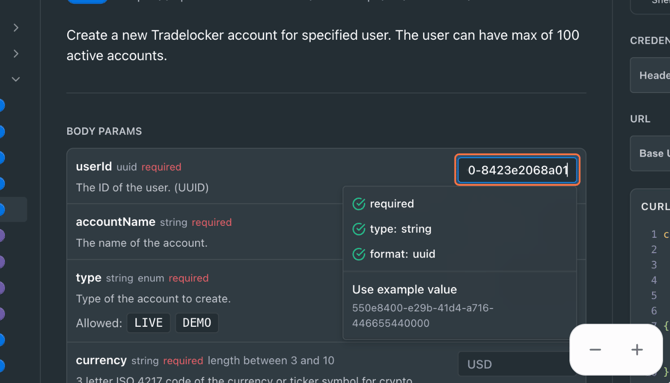Expand the second sidebar chevron section
Viewport: 670px width, 383px height.
pyautogui.click(x=16, y=53)
